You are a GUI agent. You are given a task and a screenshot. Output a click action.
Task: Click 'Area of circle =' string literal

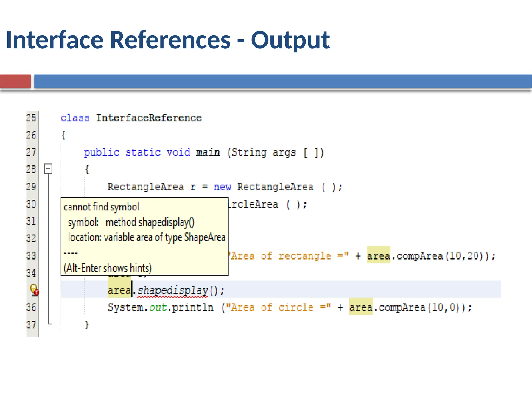pos(278,308)
